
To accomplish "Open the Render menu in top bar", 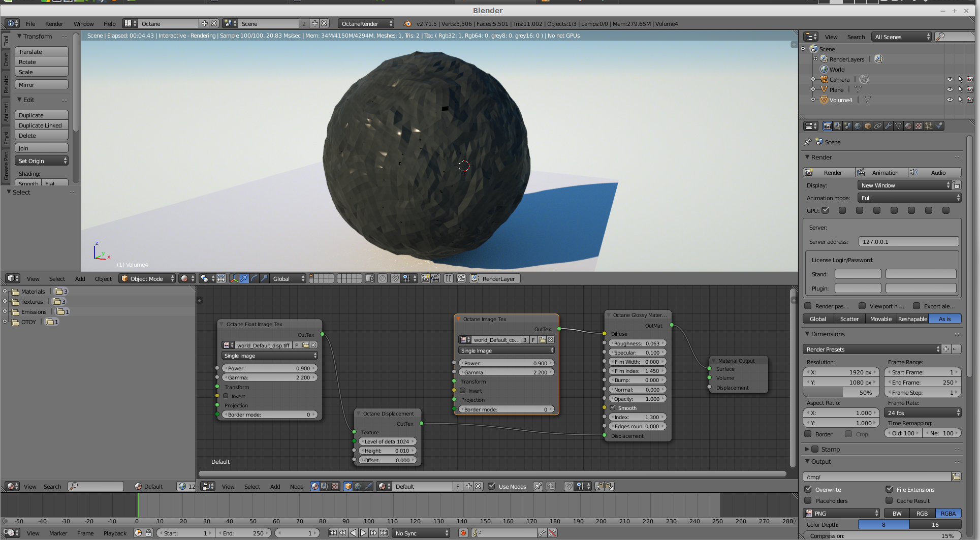I will tap(54, 23).
